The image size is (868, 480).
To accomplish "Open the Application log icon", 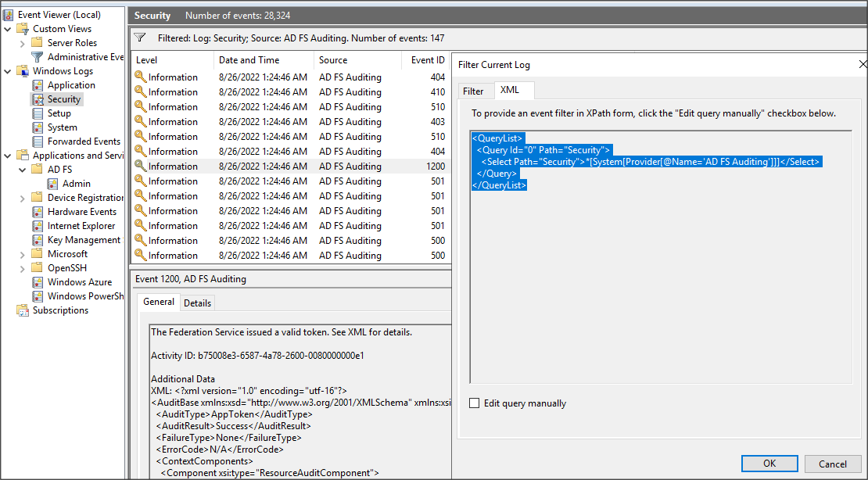I will coord(38,85).
